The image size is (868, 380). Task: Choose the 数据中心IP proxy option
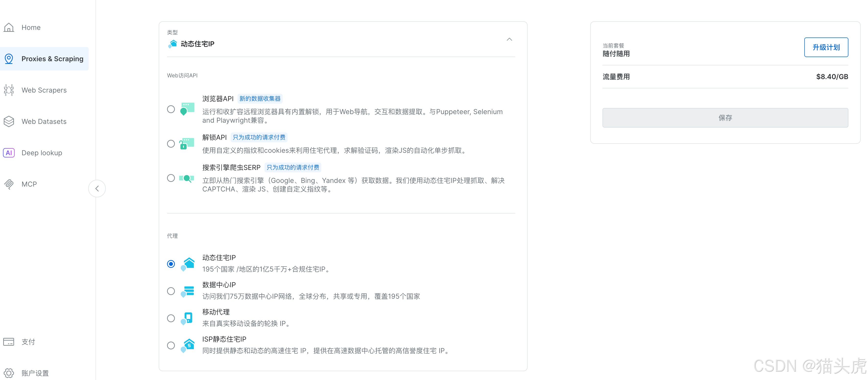tap(171, 291)
